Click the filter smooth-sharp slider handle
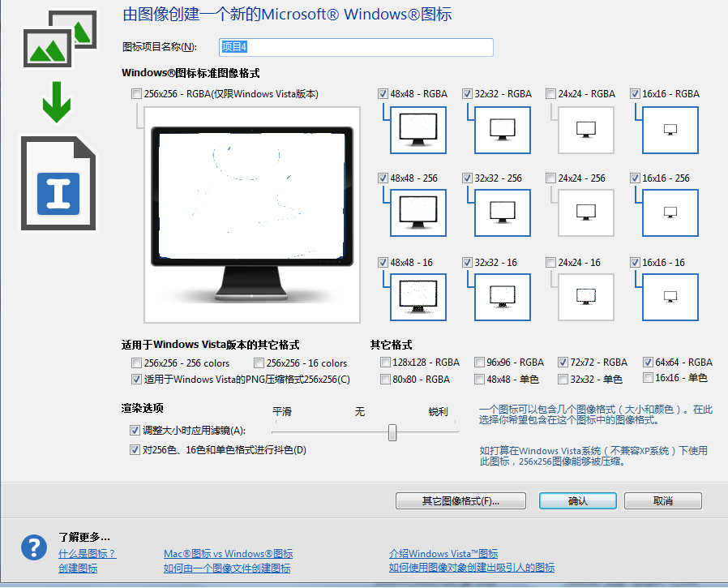The width and height of the screenshot is (728, 588). coord(392,432)
